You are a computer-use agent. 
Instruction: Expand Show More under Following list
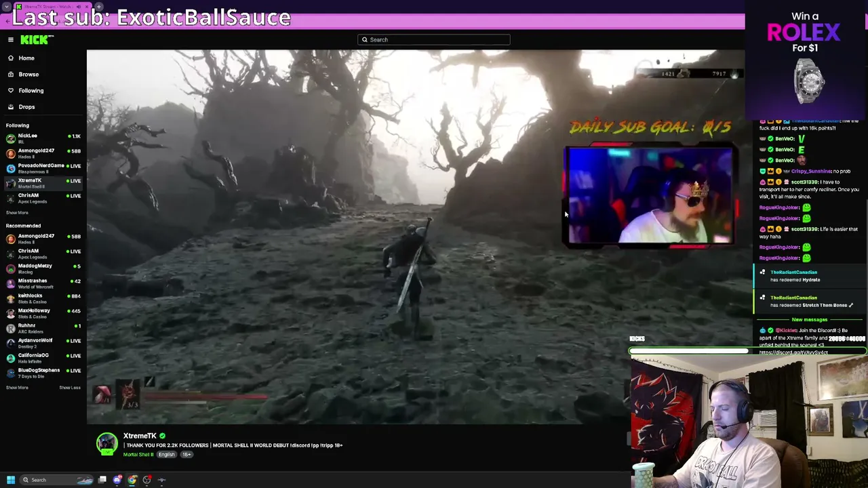(x=17, y=213)
